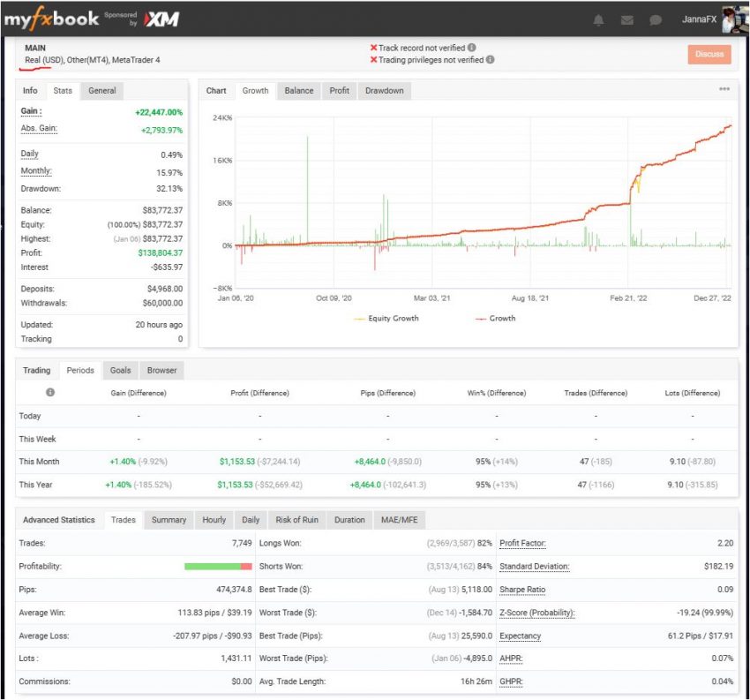This screenshot has width=750, height=700.
Task: Toggle the Growth chart legend
Action: pyautogui.click(x=502, y=319)
